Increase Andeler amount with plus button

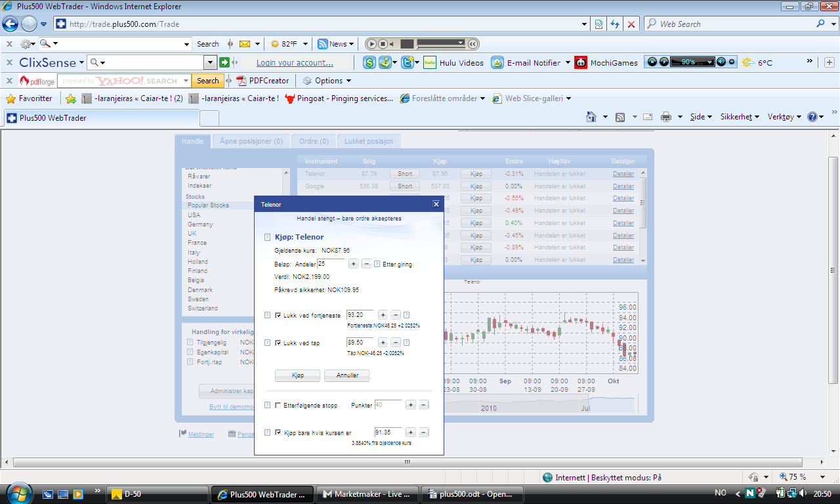coord(353,264)
